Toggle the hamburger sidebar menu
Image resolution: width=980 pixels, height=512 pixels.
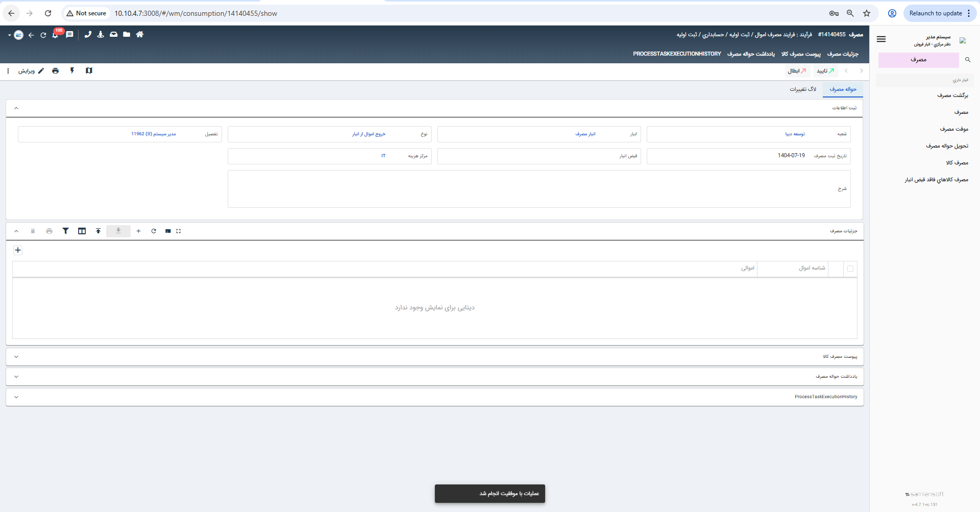[881, 39]
